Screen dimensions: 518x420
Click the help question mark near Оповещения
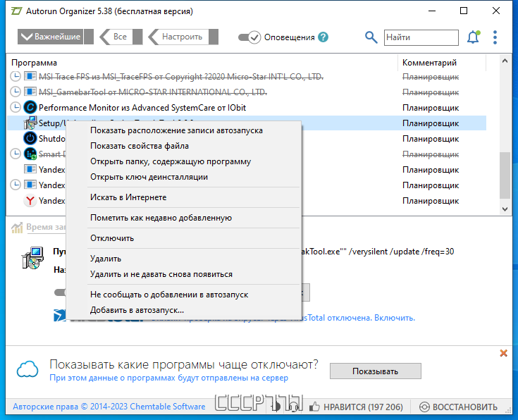323,37
